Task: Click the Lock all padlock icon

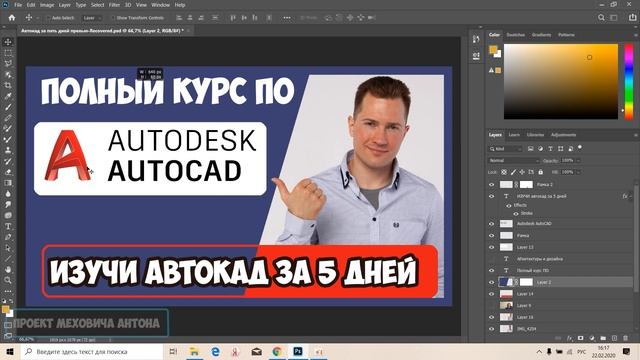Action: [540, 172]
